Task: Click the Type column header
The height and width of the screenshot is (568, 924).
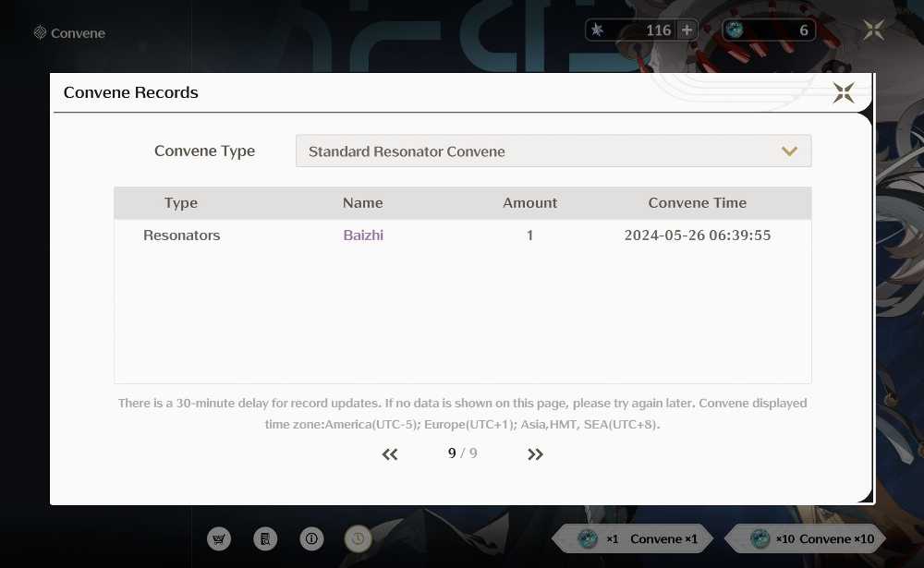Action: (x=181, y=202)
